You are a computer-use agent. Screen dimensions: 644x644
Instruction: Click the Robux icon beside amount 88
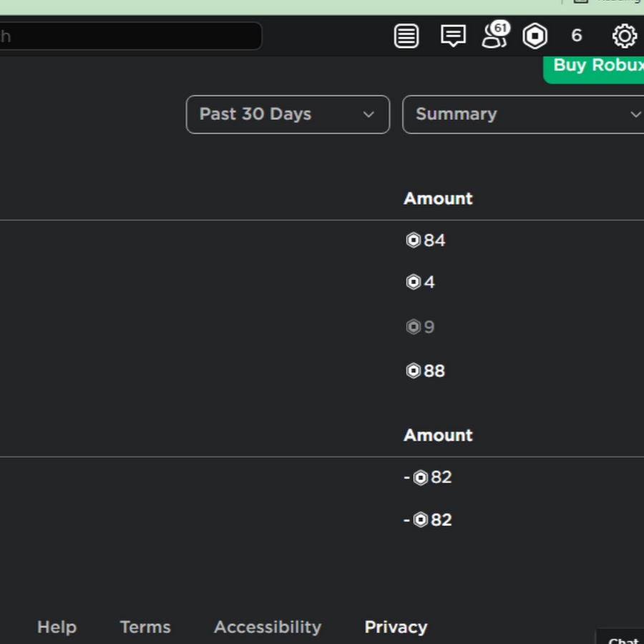[413, 371]
